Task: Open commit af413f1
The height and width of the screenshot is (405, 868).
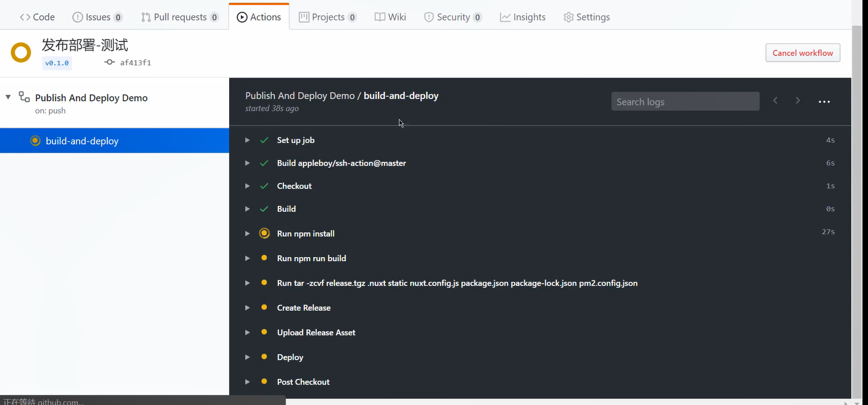Action: click(x=136, y=63)
